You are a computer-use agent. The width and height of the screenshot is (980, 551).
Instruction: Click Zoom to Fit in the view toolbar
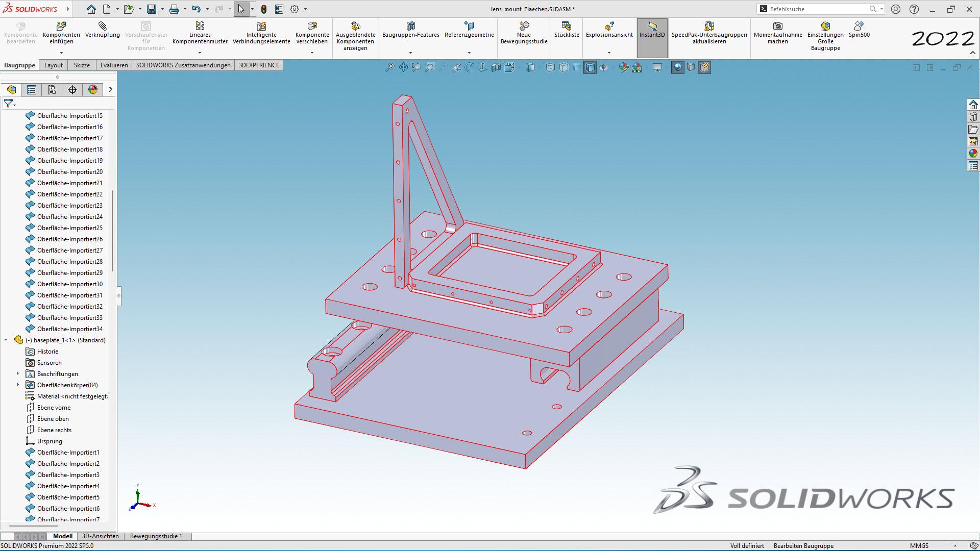point(390,67)
